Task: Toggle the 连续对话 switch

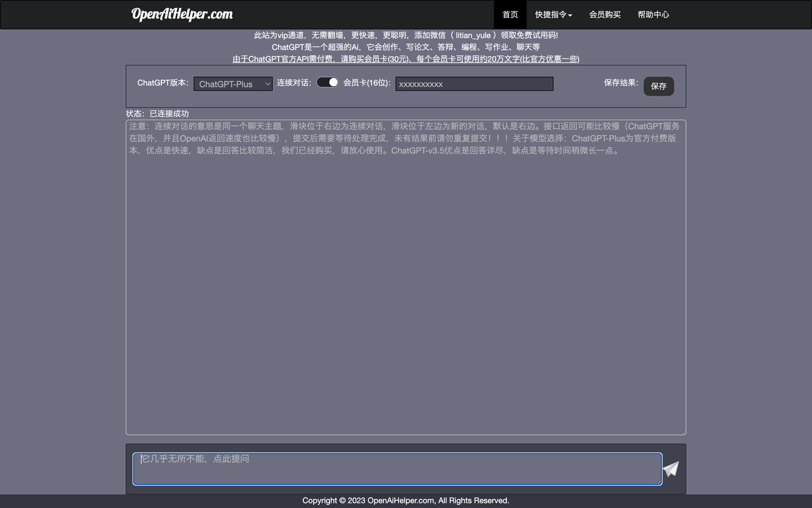Action: [327, 82]
